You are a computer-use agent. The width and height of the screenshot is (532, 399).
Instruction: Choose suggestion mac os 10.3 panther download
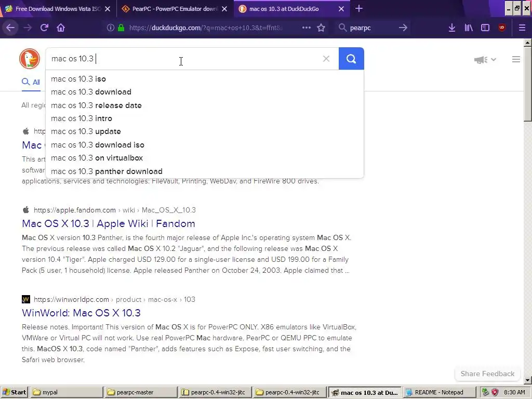pos(205,171)
